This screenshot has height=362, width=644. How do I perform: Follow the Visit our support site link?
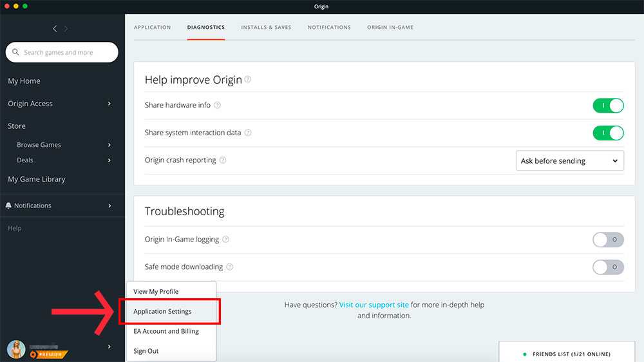pyautogui.click(x=374, y=305)
